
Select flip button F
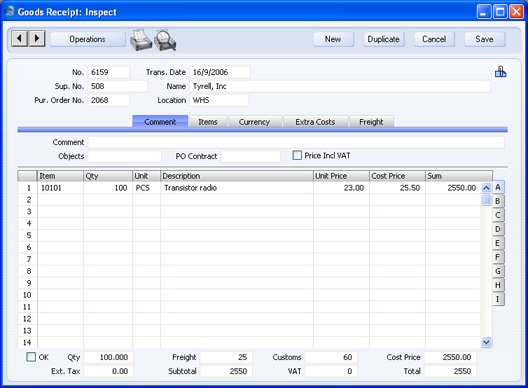click(498, 257)
